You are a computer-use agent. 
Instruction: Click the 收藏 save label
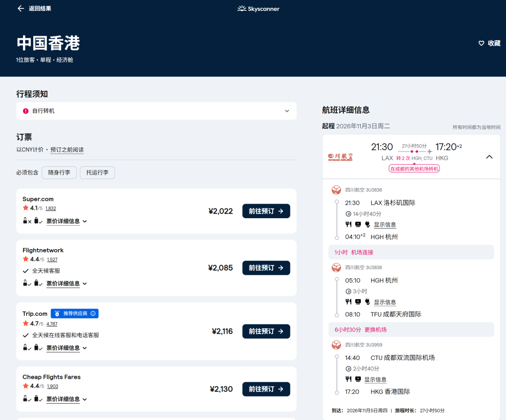coord(494,43)
